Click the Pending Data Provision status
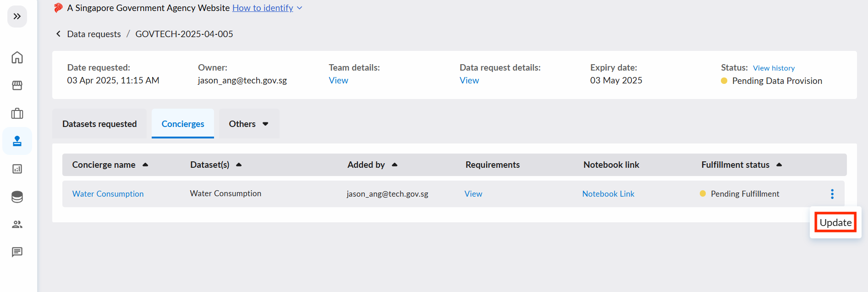 777,81
